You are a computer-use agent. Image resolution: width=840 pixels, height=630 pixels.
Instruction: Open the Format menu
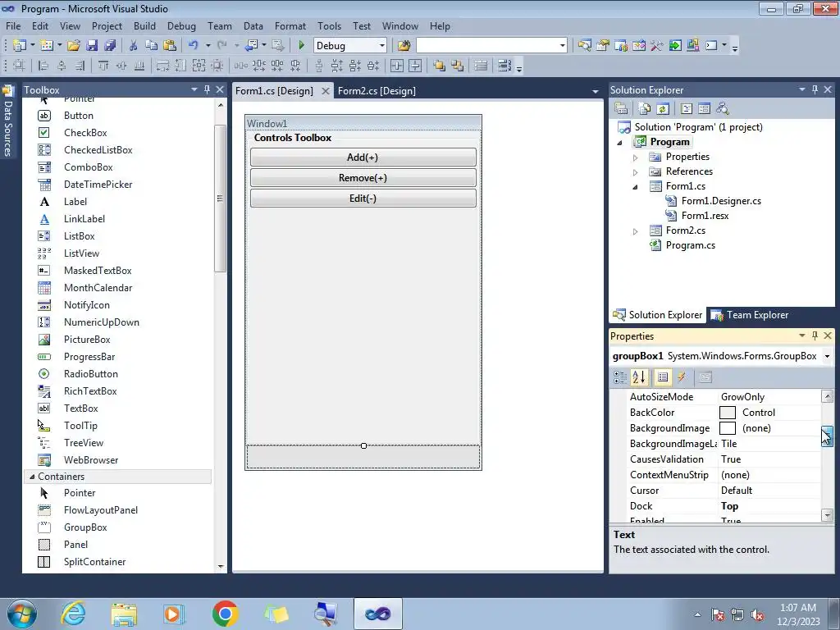290,25
